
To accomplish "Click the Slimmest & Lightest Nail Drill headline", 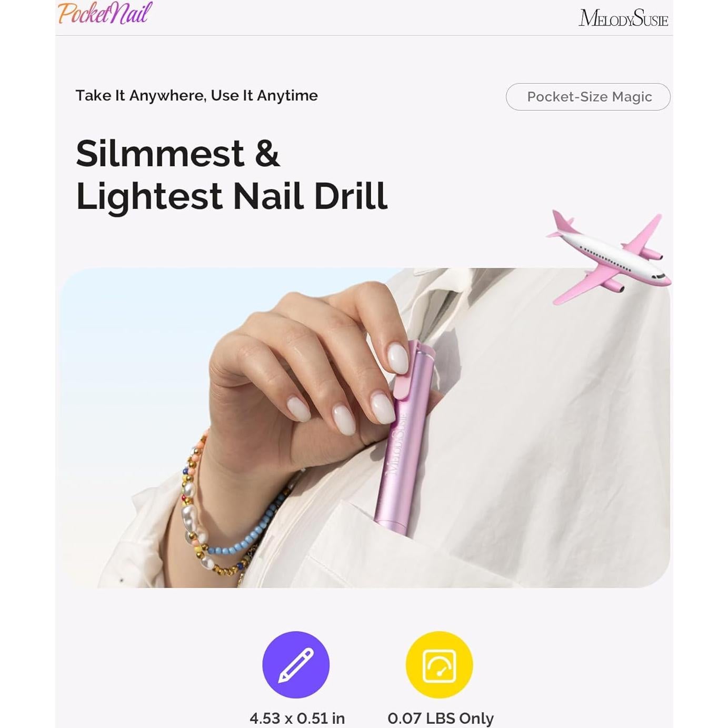I will click(x=232, y=175).
